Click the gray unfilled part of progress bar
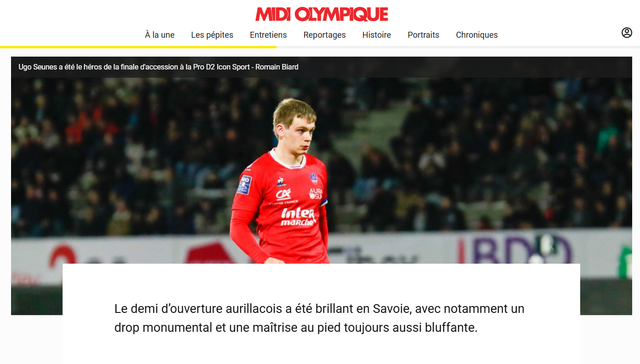 (458, 47)
